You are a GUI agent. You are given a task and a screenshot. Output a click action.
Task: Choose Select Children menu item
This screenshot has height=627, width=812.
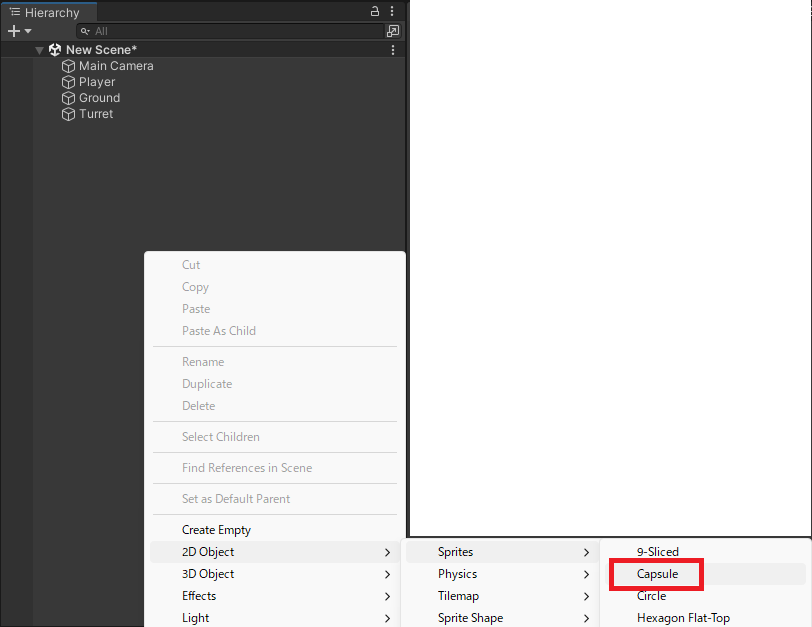(221, 436)
